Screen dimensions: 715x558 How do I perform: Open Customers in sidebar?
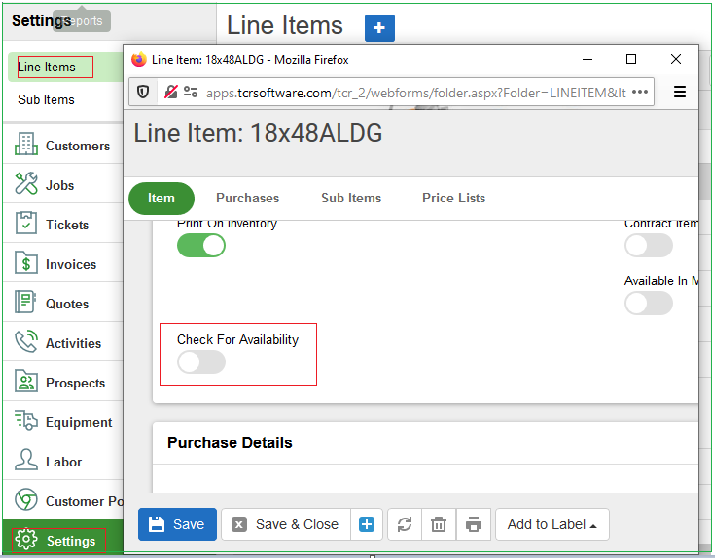(x=77, y=146)
